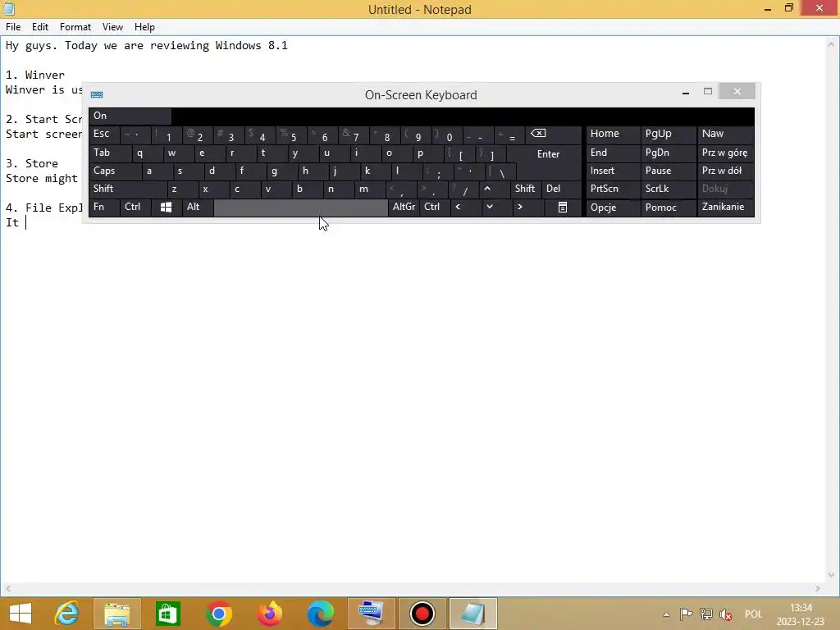
Task: Click the right arrow key
Action: [527, 208]
